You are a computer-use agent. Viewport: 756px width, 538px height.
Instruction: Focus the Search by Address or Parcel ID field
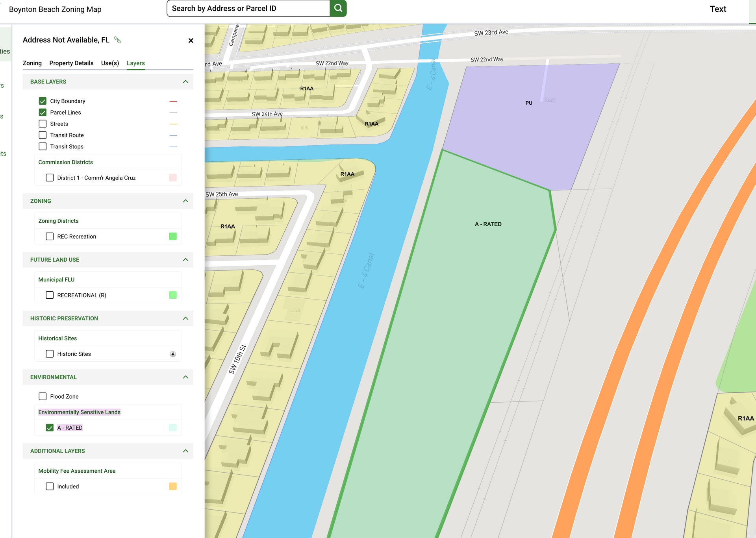tap(248, 8)
